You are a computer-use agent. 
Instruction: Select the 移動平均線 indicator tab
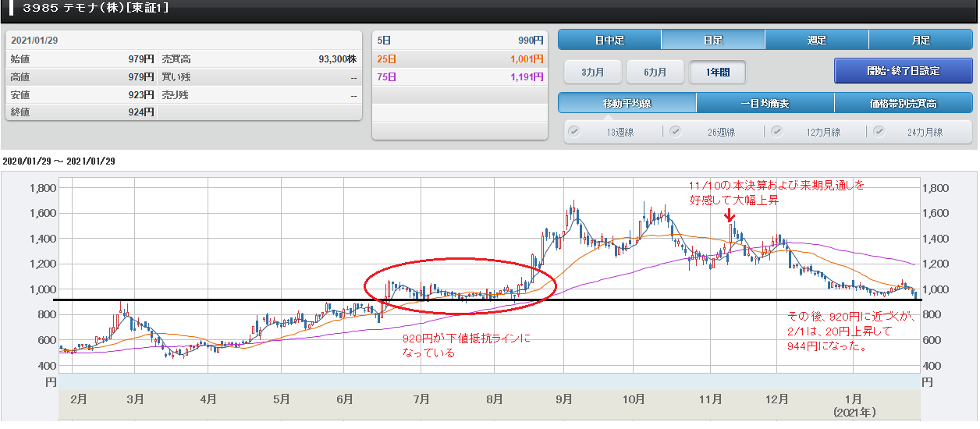click(x=627, y=103)
